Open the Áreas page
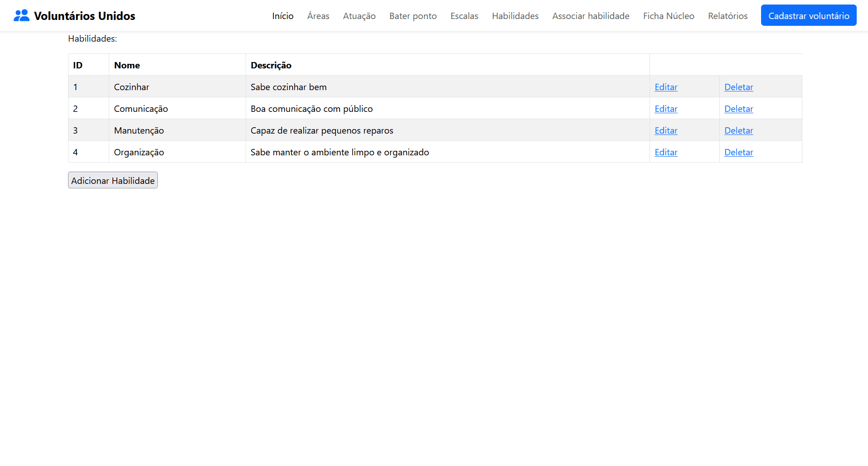The width and height of the screenshot is (868, 466). pyautogui.click(x=318, y=15)
